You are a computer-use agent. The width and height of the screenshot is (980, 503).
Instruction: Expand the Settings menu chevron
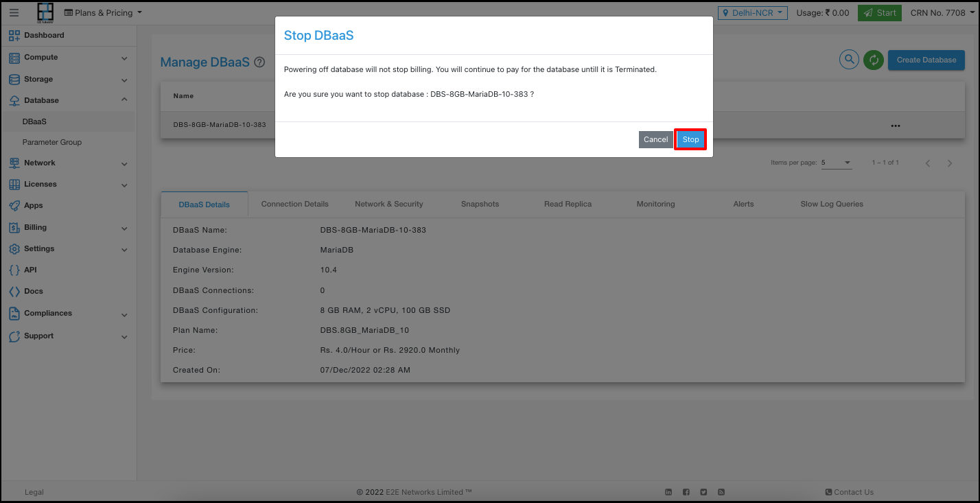click(x=124, y=250)
